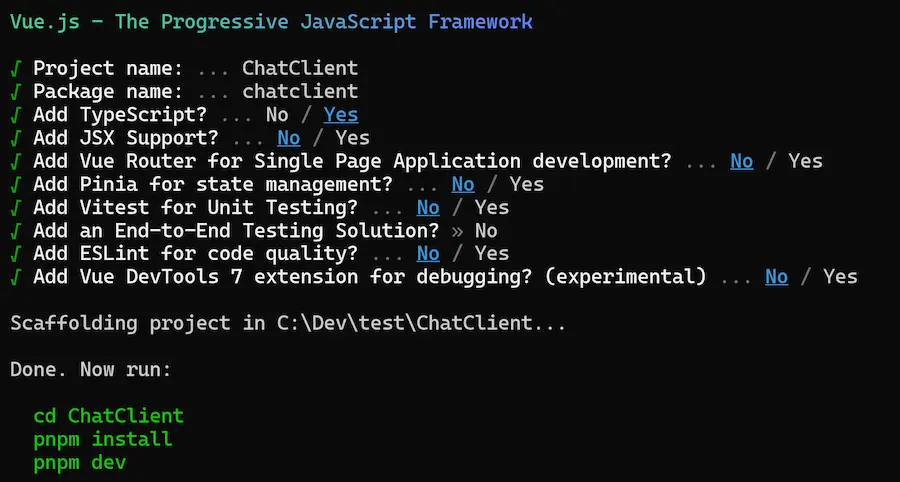The image size is (900, 482).
Task: Click the green checkmark beside Add Pinia
Action: click(16, 185)
